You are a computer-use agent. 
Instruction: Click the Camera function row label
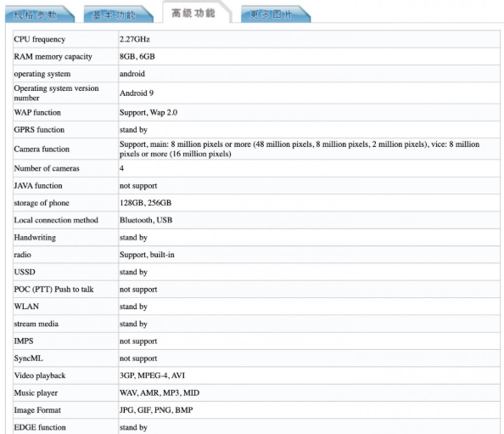[42, 149]
